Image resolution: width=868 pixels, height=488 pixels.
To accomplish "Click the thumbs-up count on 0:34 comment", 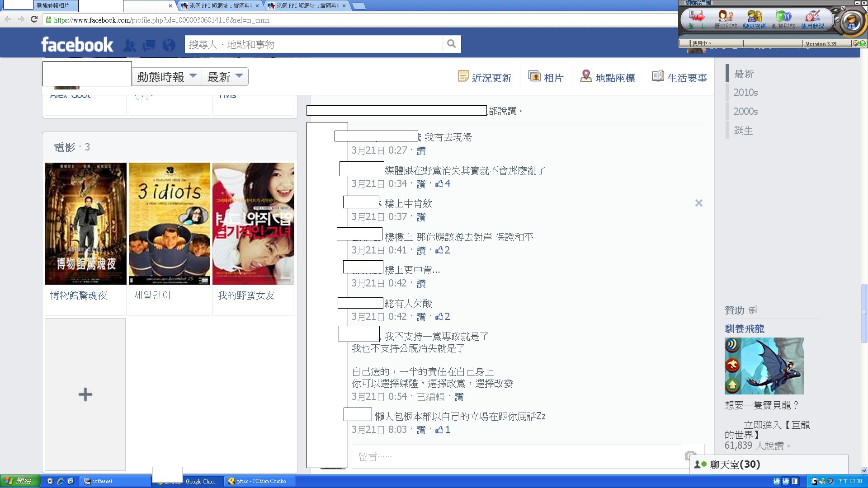I will pos(443,184).
